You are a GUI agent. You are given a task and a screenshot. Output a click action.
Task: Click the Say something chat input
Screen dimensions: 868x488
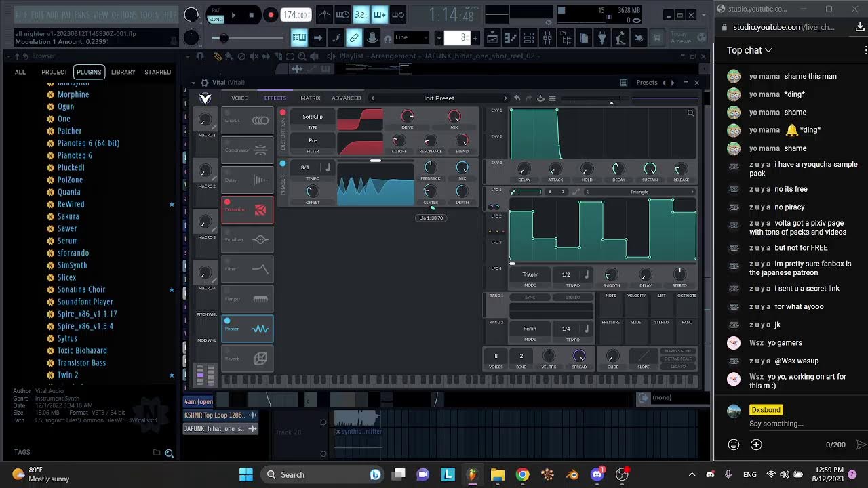click(777, 424)
